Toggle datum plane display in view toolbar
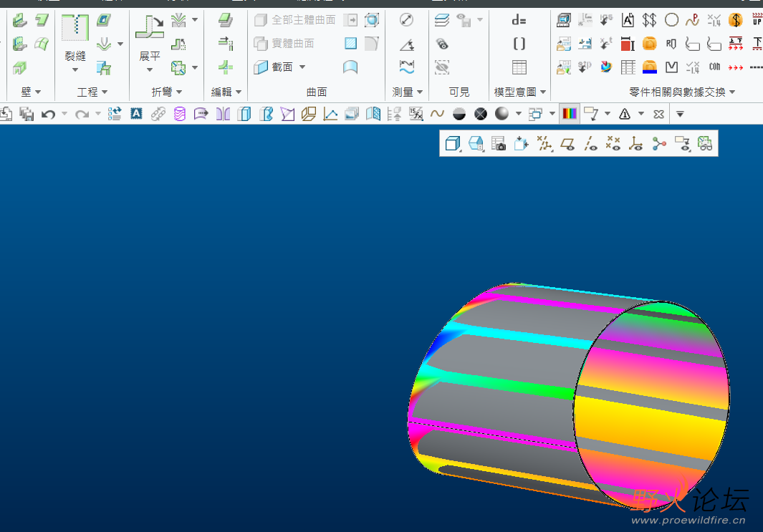The height and width of the screenshot is (532, 763). tap(567, 143)
